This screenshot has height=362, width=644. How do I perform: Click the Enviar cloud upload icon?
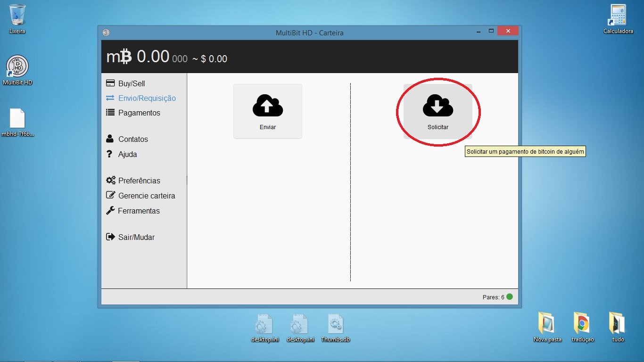pos(268,106)
